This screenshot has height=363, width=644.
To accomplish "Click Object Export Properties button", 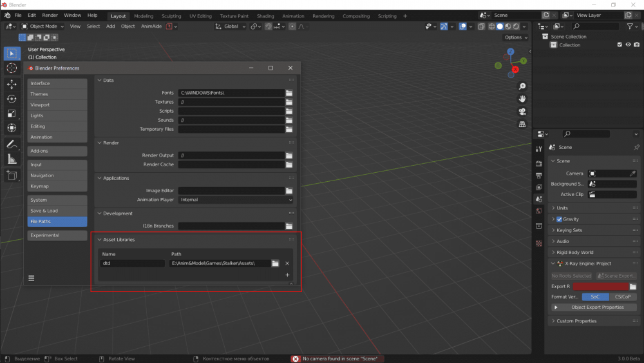I will tap(597, 308).
